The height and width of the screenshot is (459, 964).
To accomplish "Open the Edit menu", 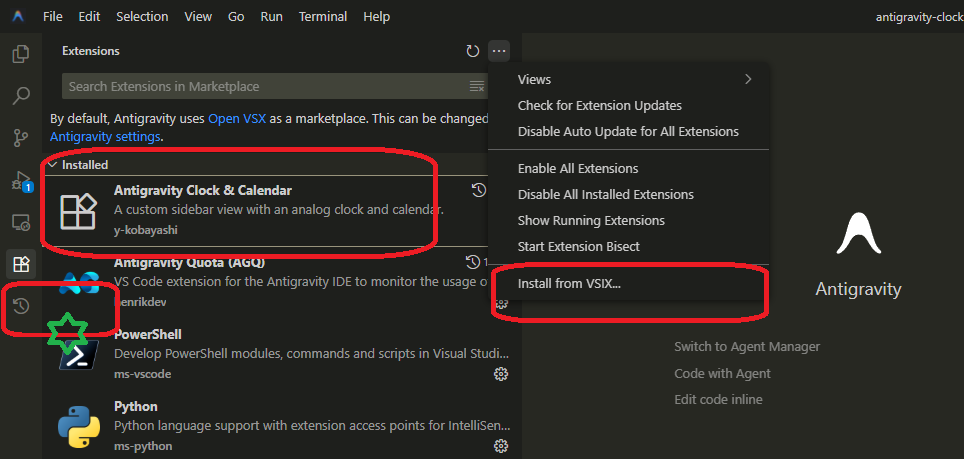I will click(x=89, y=17).
